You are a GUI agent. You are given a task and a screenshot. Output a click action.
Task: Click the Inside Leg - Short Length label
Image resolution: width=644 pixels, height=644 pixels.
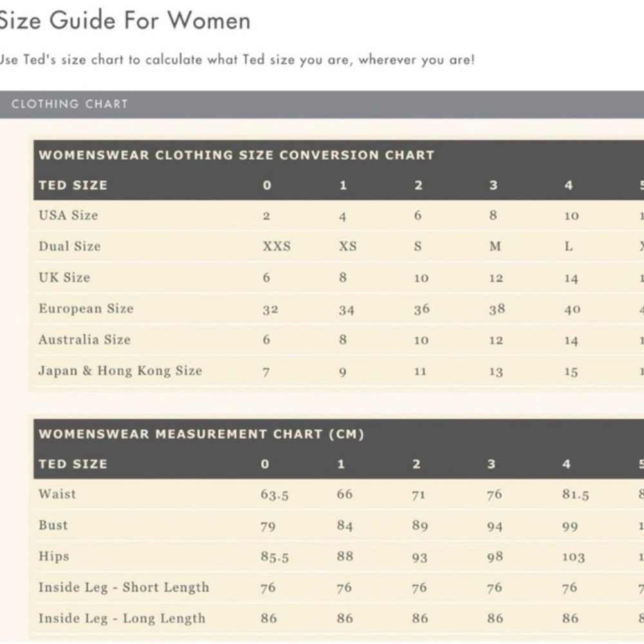click(x=124, y=587)
